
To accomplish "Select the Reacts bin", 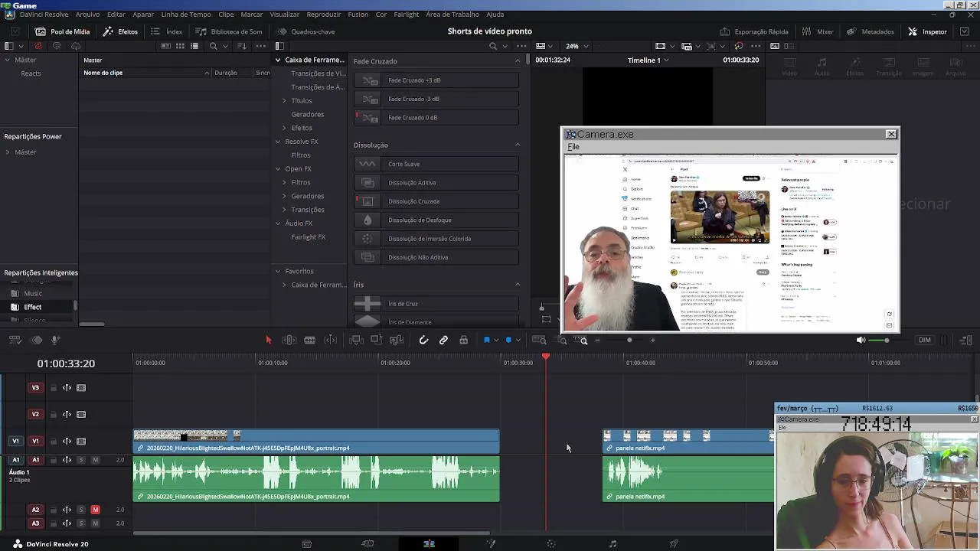I will [x=31, y=73].
